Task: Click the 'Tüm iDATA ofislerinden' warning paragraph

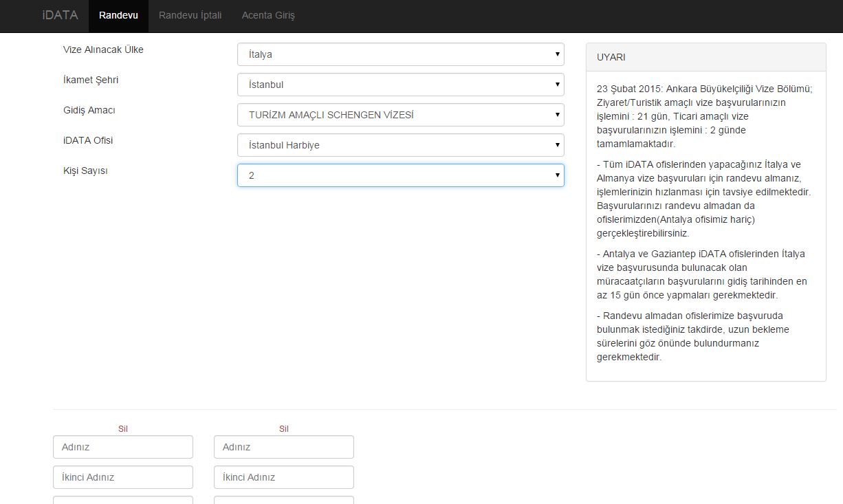Action: click(x=705, y=199)
